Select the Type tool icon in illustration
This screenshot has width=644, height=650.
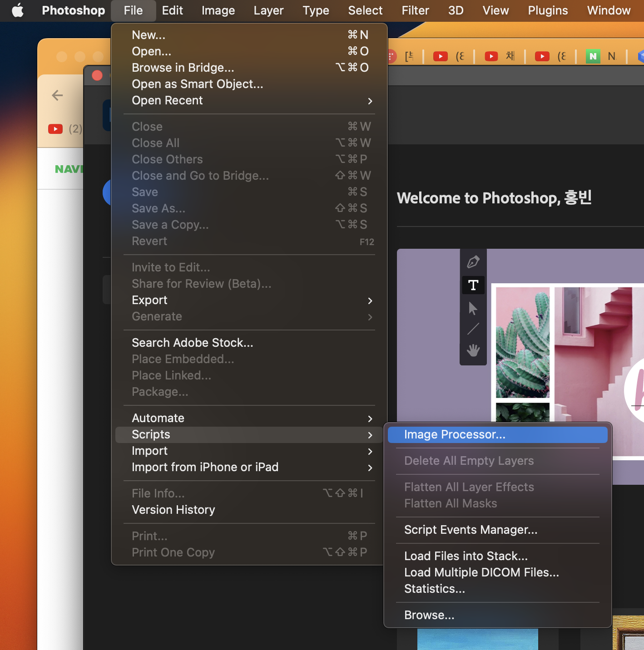tap(473, 285)
